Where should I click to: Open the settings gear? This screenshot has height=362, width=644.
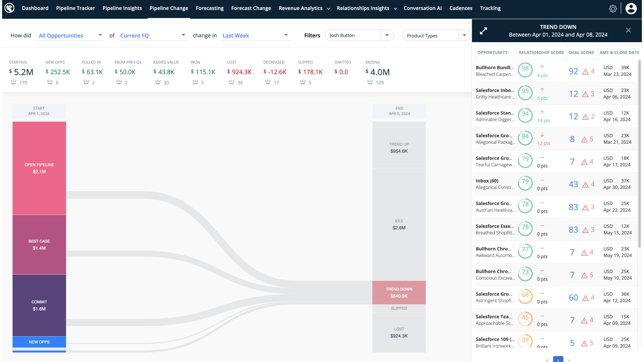coord(613,8)
